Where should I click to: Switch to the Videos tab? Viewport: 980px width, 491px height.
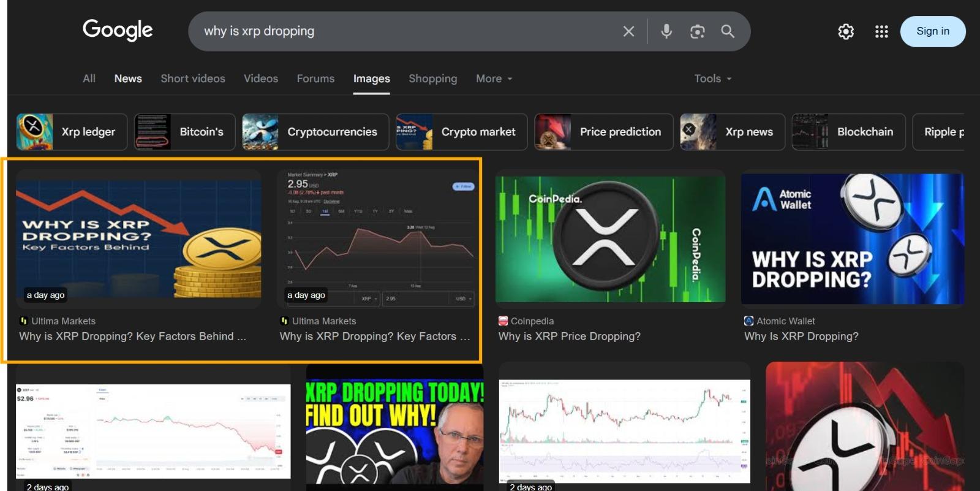point(261,78)
